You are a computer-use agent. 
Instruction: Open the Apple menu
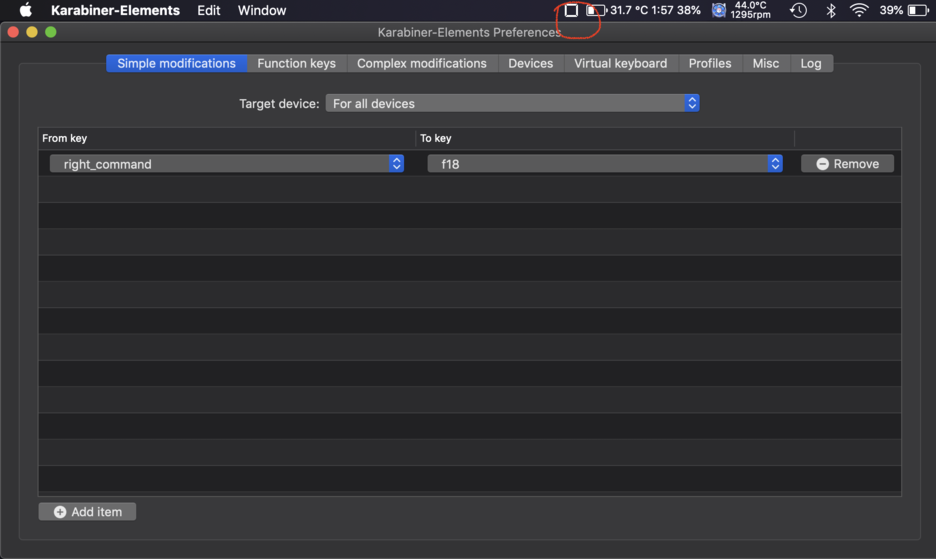tap(25, 10)
